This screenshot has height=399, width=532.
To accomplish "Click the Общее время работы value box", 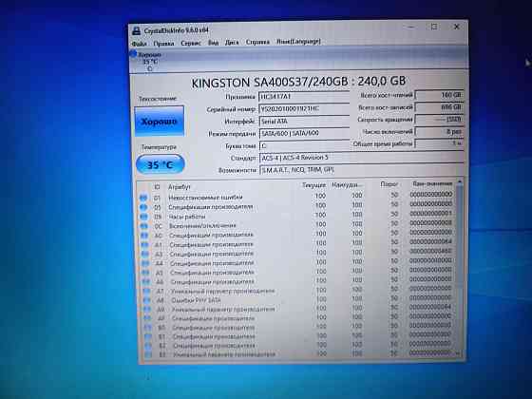I will click(x=439, y=143).
